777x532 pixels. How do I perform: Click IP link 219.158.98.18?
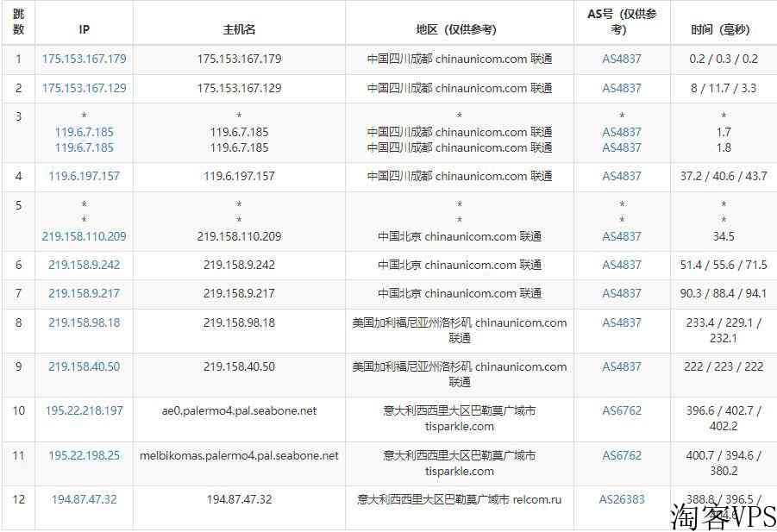point(84,322)
